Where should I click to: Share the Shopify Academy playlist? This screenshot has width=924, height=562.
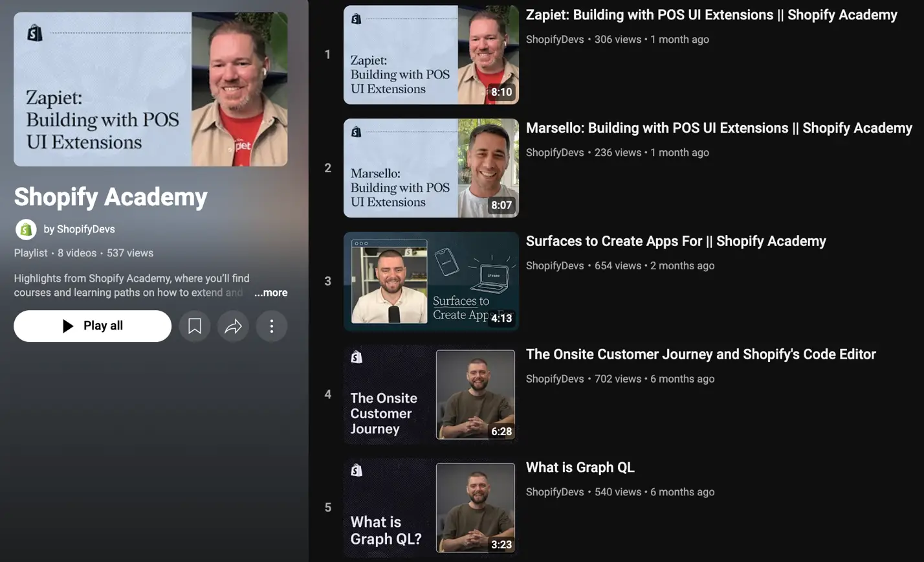[x=233, y=326]
